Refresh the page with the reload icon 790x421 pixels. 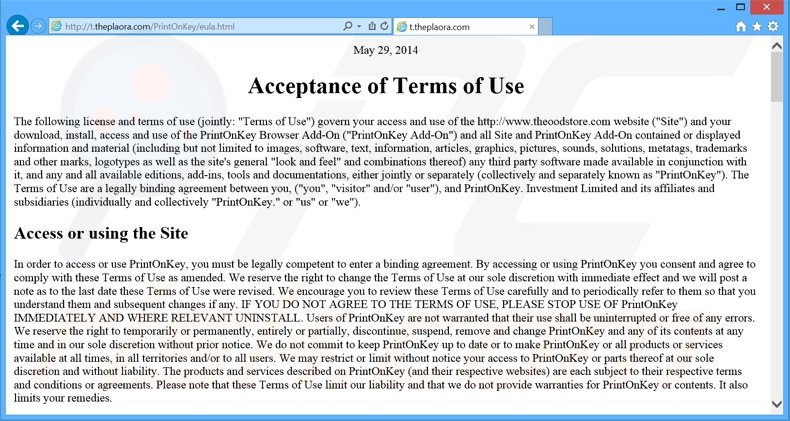tap(384, 26)
